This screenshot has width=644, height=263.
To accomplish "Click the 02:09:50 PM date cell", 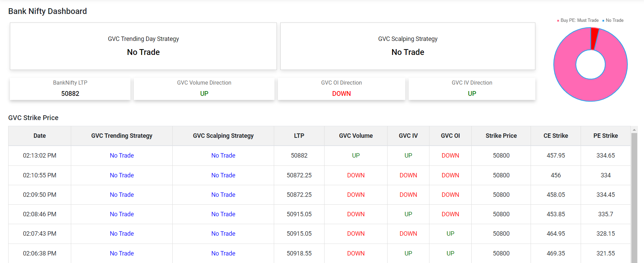I will point(40,195).
